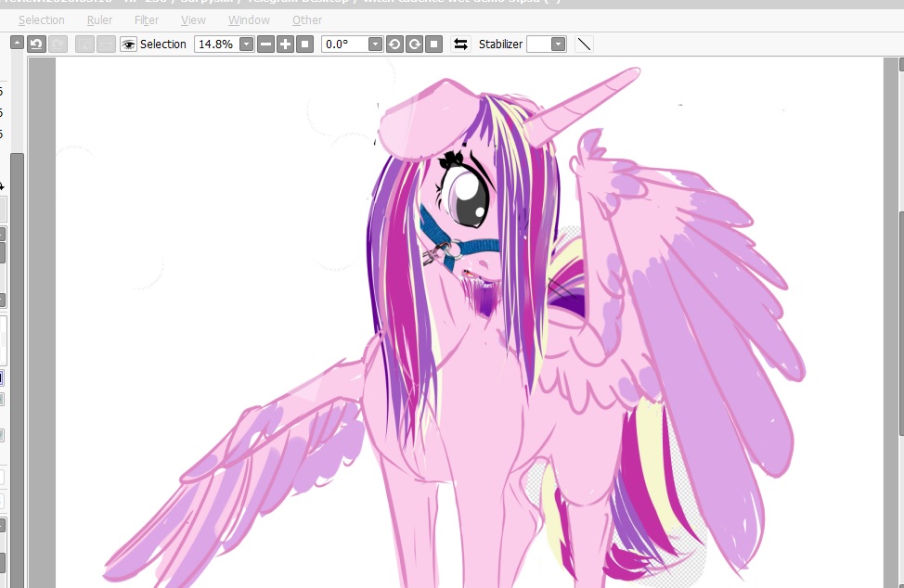Click the grayed-out Redo icon

click(x=58, y=45)
